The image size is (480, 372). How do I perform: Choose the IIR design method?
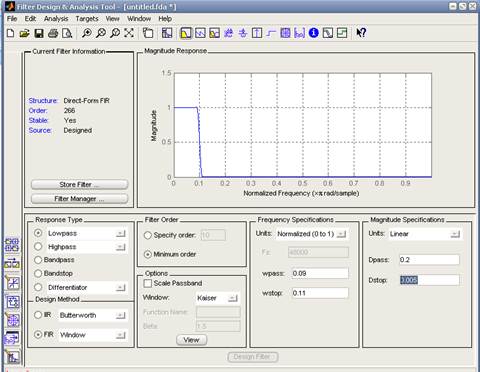[38, 315]
